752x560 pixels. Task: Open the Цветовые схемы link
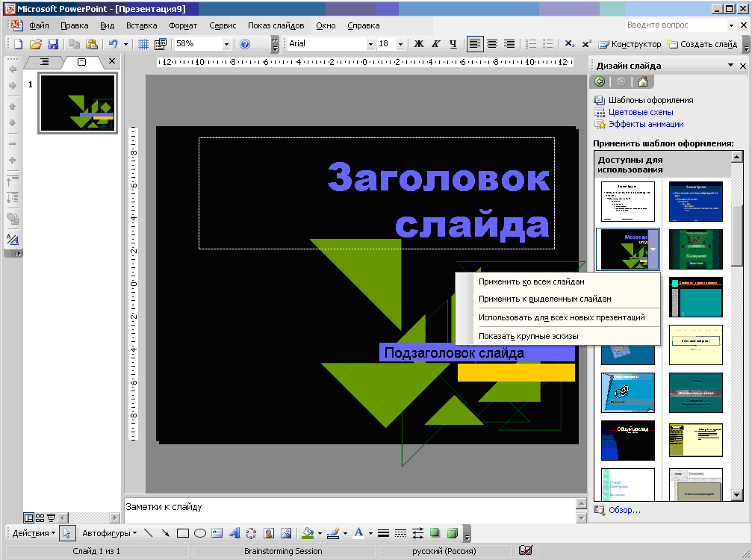(x=641, y=112)
